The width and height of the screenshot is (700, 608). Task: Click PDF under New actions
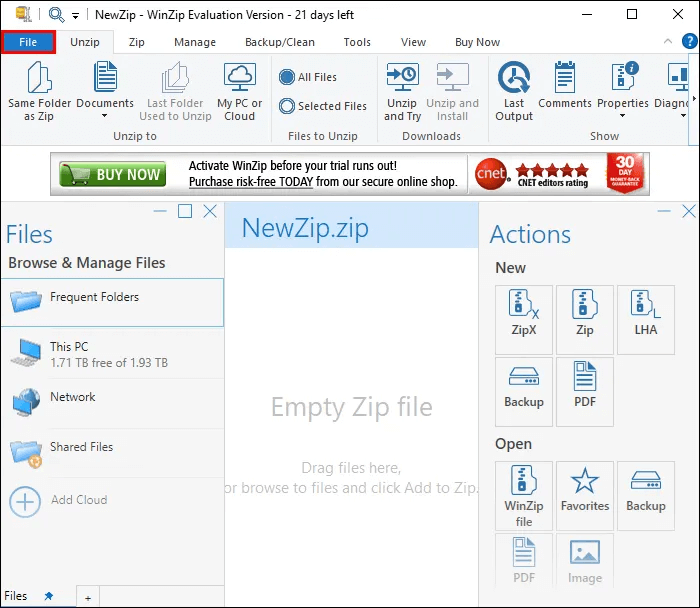[585, 391]
